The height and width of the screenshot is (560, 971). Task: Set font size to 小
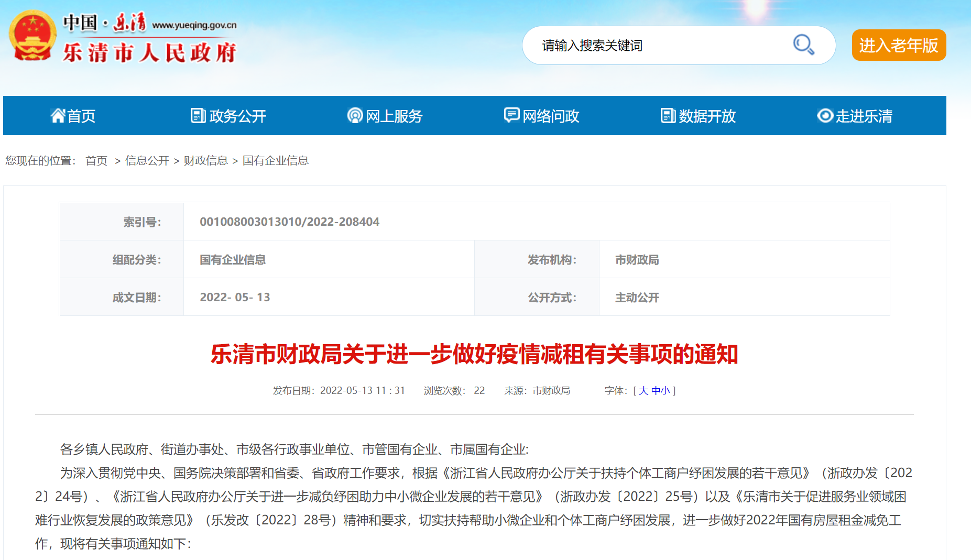pos(665,391)
